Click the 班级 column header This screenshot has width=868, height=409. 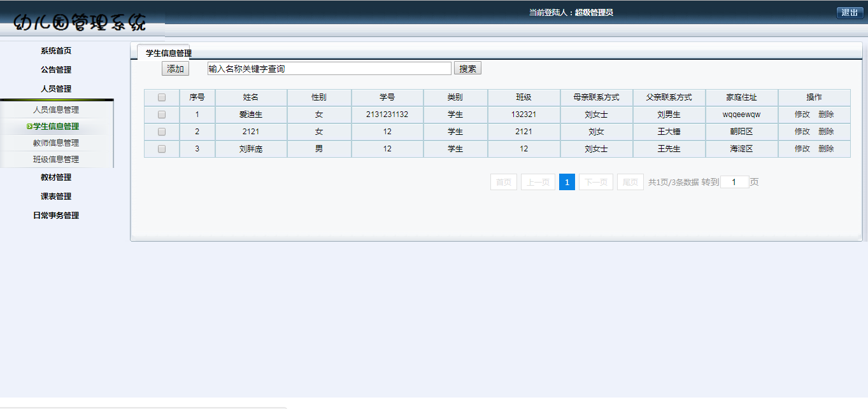point(523,97)
